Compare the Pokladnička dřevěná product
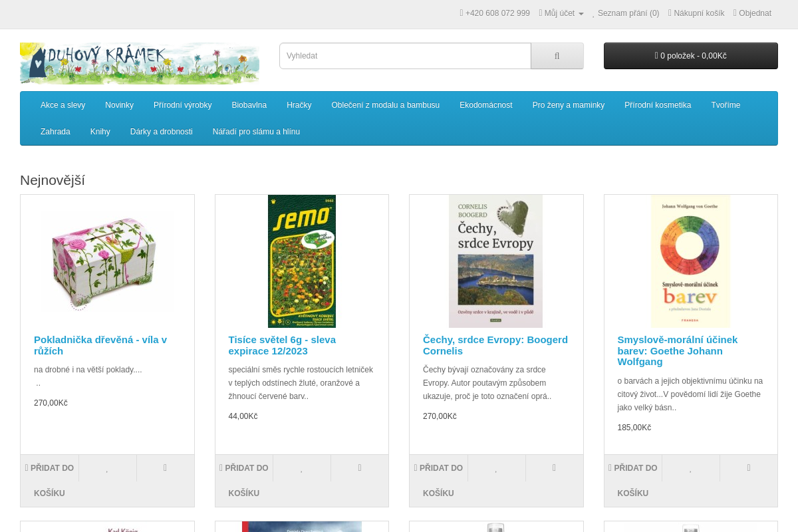The image size is (798, 532). click(165, 468)
